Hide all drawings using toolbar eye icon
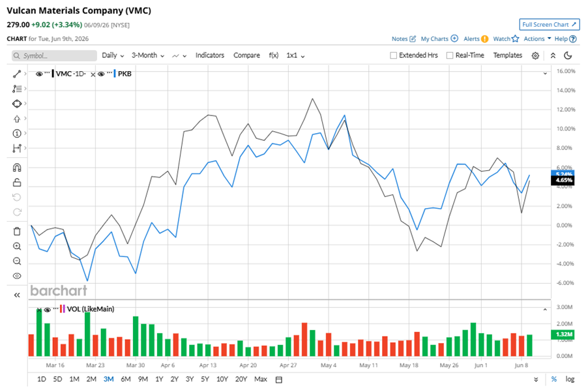The height and width of the screenshot is (392, 588). point(17,276)
